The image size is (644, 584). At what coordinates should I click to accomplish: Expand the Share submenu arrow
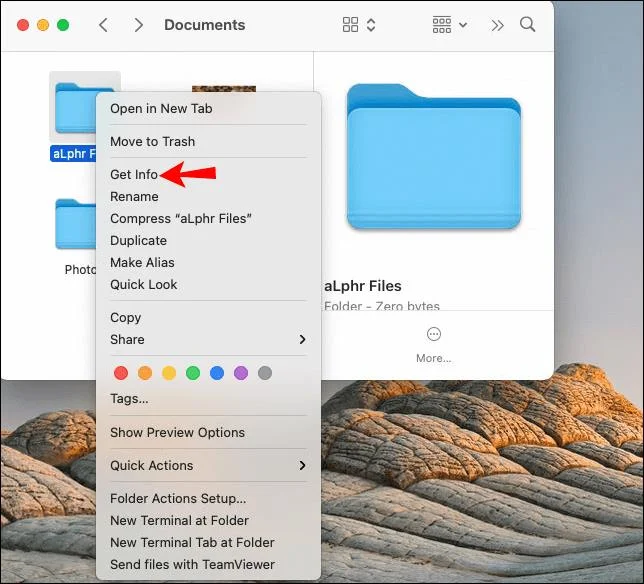302,340
